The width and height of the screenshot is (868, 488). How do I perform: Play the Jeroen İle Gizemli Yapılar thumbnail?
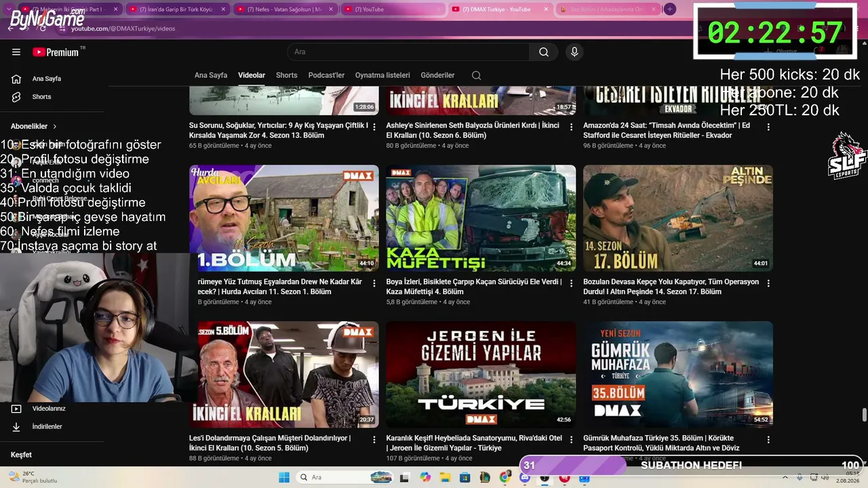tap(481, 375)
